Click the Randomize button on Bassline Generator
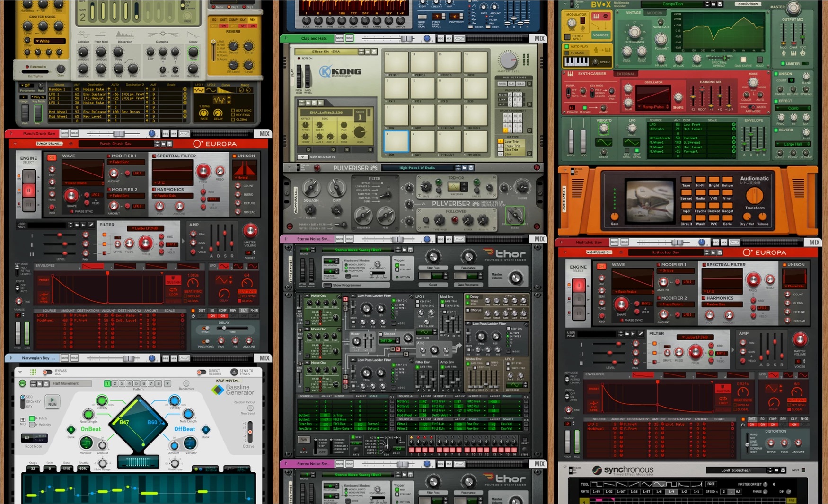The height and width of the screenshot is (504, 828). coord(186,383)
